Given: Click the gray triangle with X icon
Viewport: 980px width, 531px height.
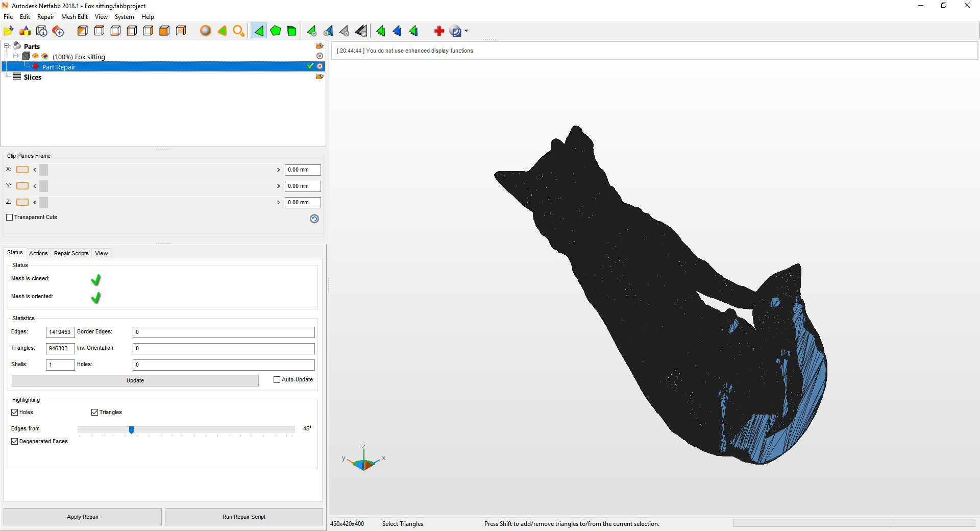Looking at the screenshot, I should 345,31.
